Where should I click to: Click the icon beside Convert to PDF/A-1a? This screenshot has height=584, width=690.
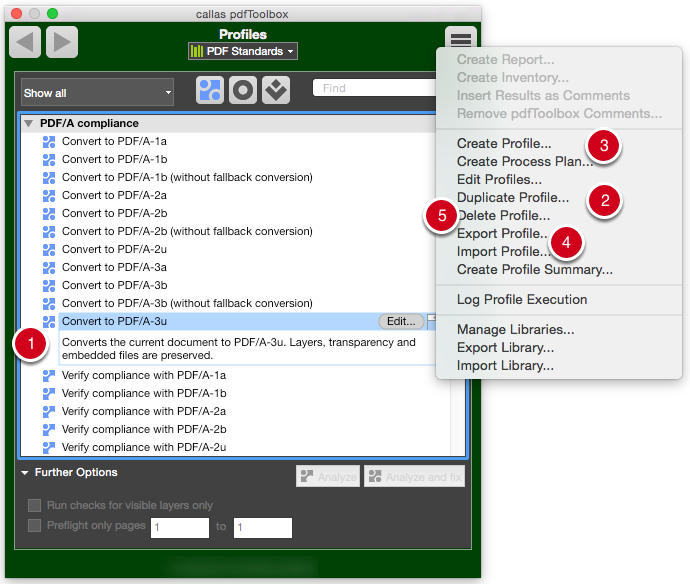49,142
